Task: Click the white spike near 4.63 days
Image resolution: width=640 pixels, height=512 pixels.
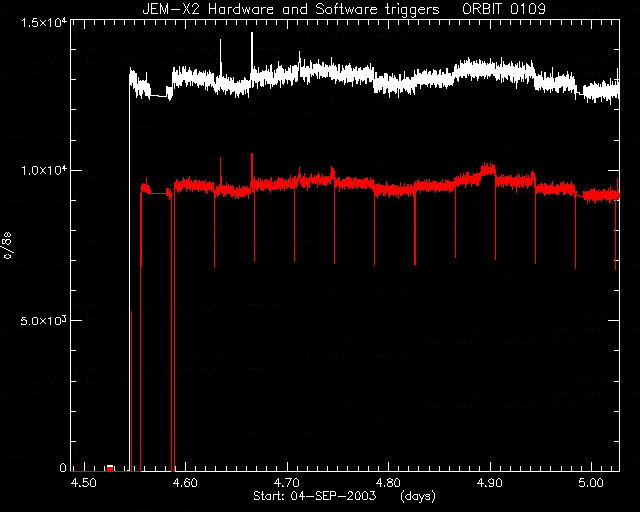Action: (x=221, y=57)
